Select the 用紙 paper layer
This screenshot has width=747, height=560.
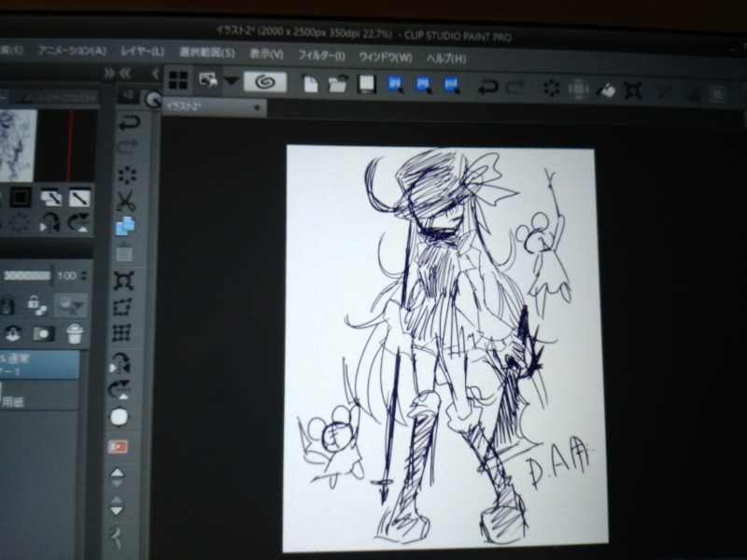39,395
